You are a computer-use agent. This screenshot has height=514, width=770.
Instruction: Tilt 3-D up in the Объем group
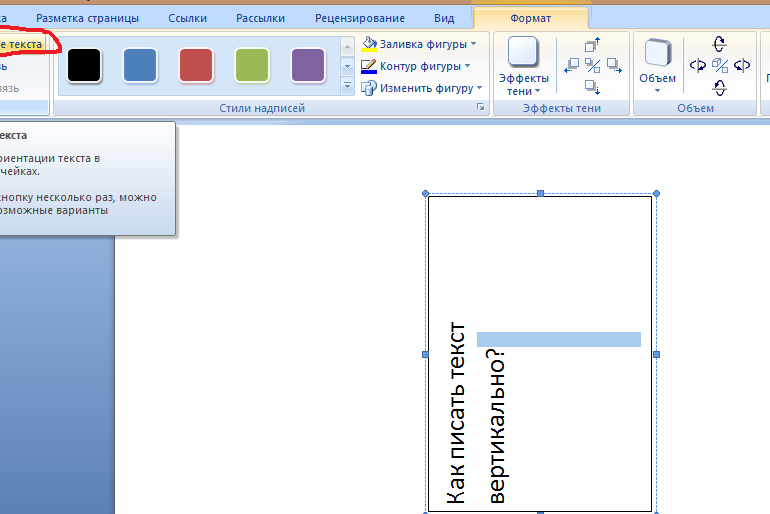(720, 44)
